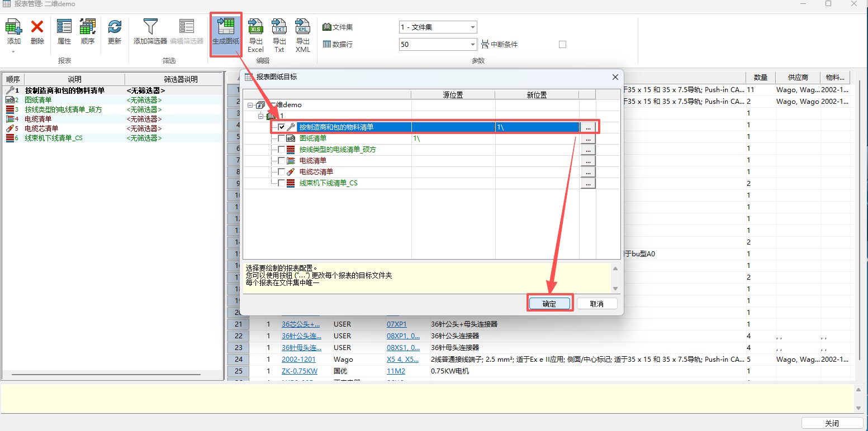Click the 新位置 column header

point(537,95)
